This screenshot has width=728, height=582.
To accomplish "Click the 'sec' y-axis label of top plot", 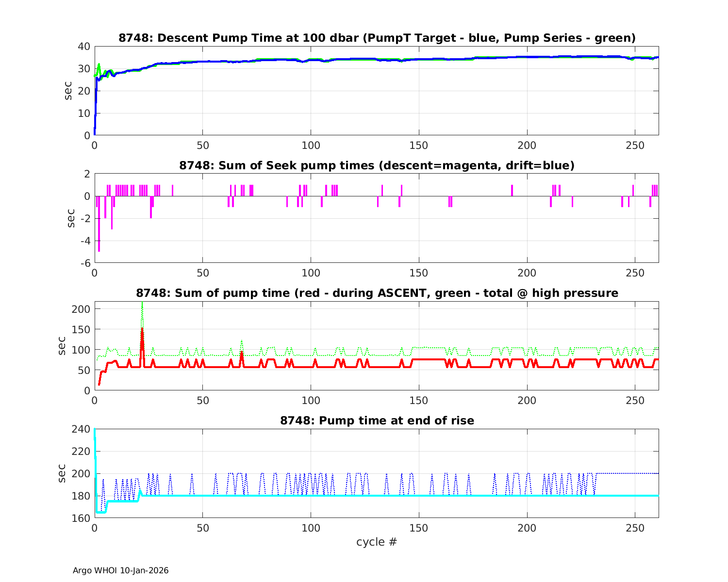I will point(68,91).
